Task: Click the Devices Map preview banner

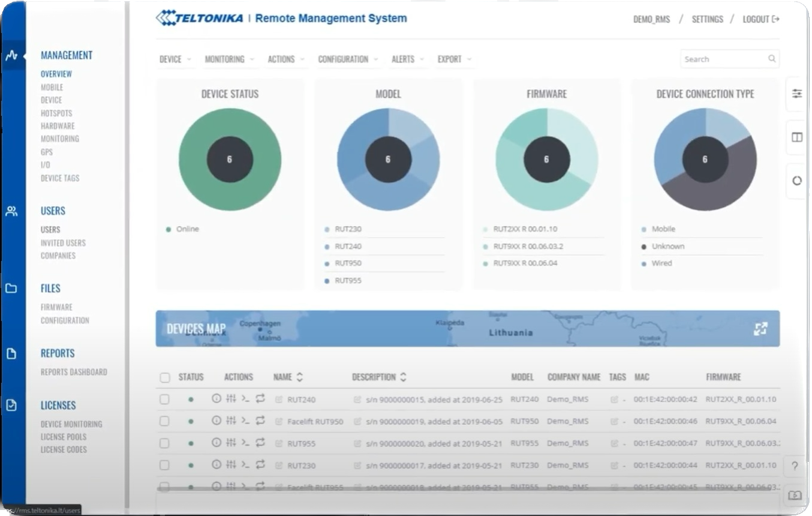Action: [x=468, y=329]
